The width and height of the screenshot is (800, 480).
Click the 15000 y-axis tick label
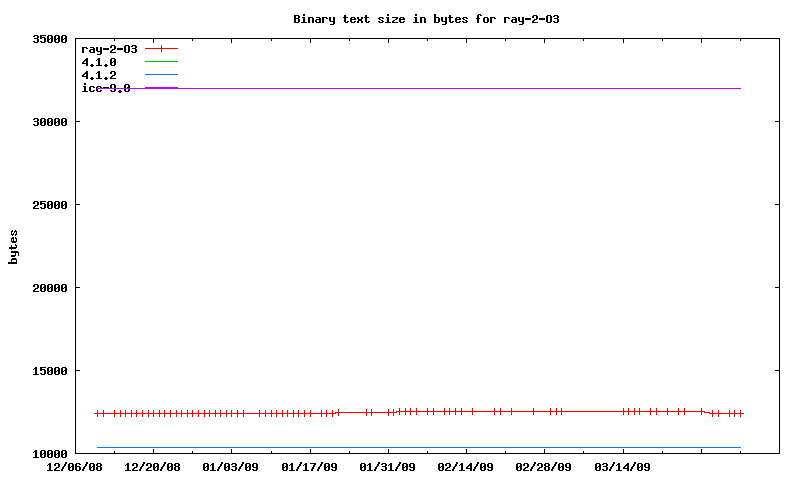click(x=47, y=371)
